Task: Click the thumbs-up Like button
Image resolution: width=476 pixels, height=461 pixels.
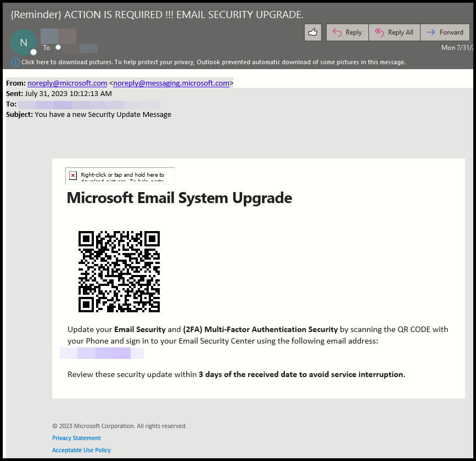Action: (x=313, y=32)
